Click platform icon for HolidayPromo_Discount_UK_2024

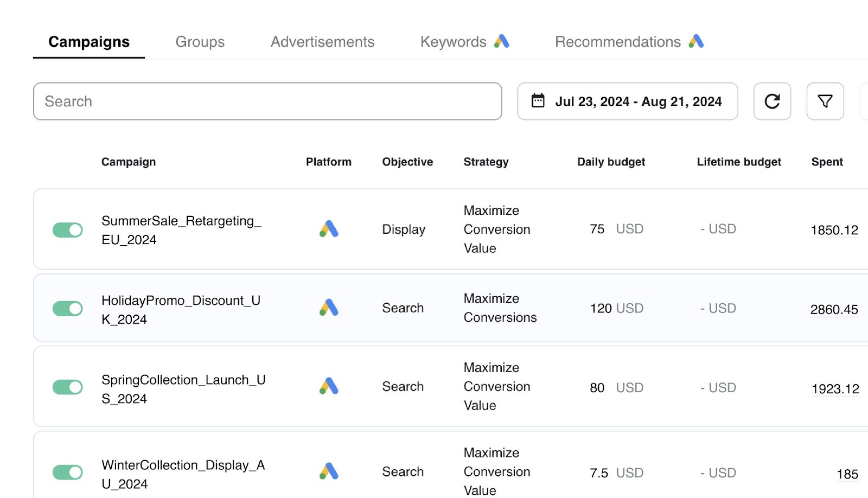click(x=329, y=308)
